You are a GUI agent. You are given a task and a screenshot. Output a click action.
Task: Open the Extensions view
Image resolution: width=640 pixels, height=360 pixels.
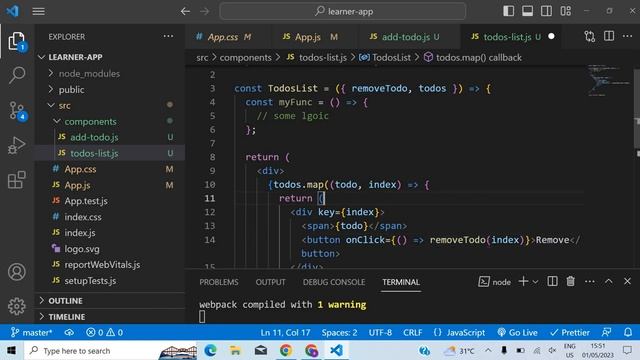point(17,180)
